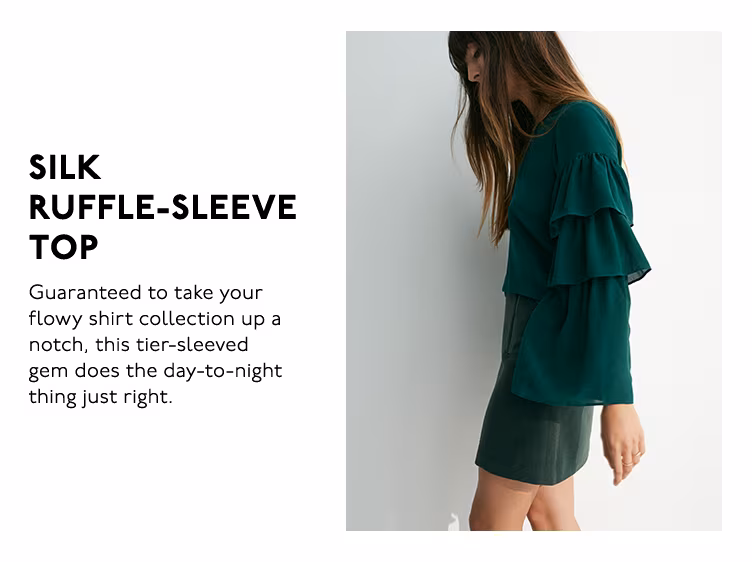The image size is (752, 562).
Task: Click the 'gem does the day-to-night' line
Action: coord(155,371)
